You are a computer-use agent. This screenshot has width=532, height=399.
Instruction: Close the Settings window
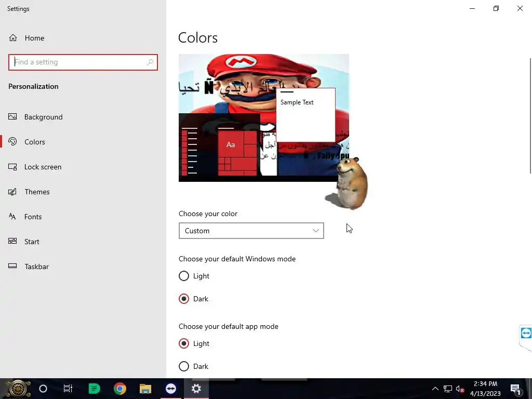point(520,8)
